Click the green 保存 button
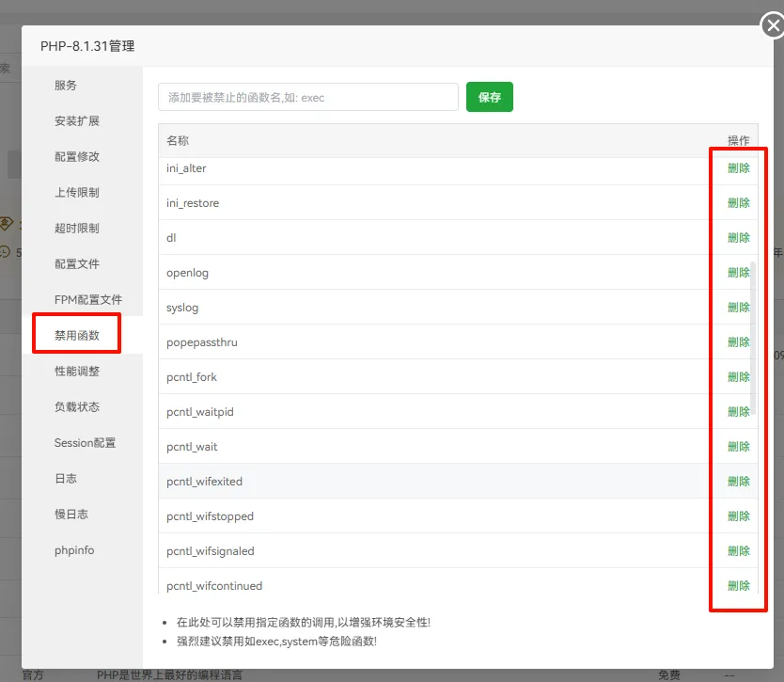The width and height of the screenshot is (784, 682). point(489,97)
